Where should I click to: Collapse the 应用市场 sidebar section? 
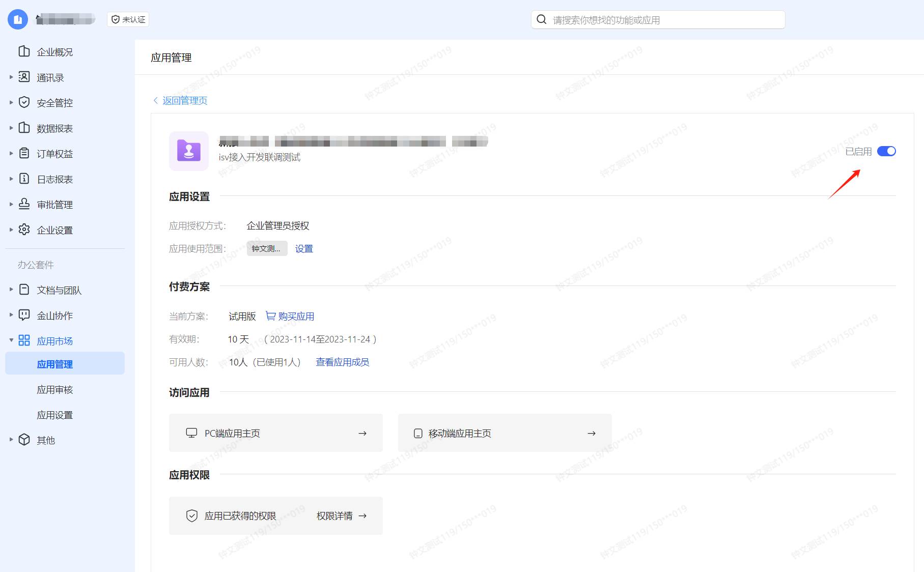(11, 340)
